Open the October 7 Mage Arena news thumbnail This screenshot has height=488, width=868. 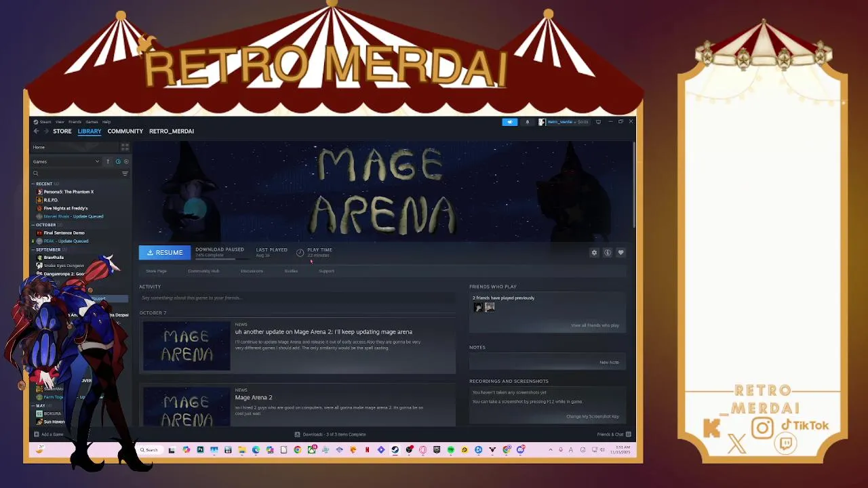point(186,346)
